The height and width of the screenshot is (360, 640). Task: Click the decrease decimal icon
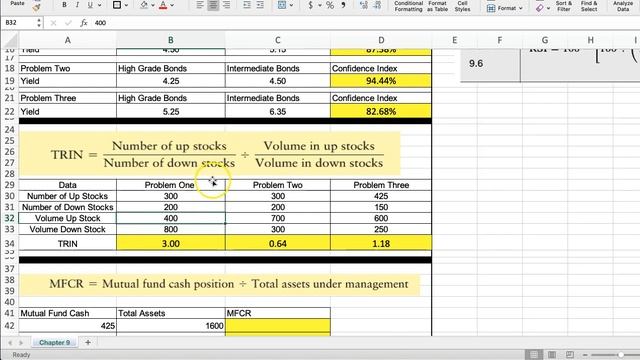click(x=377, y=5)
